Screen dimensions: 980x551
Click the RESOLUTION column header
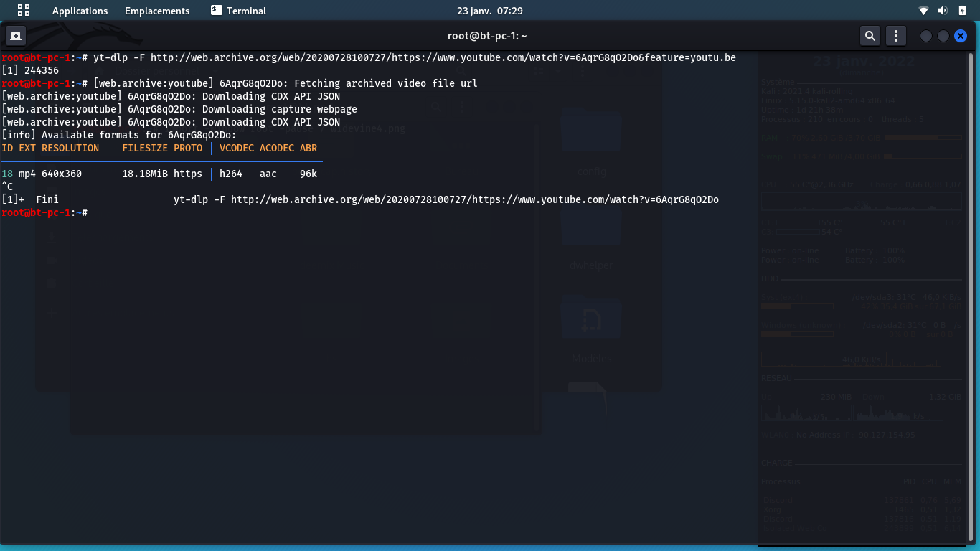point(70,148)
